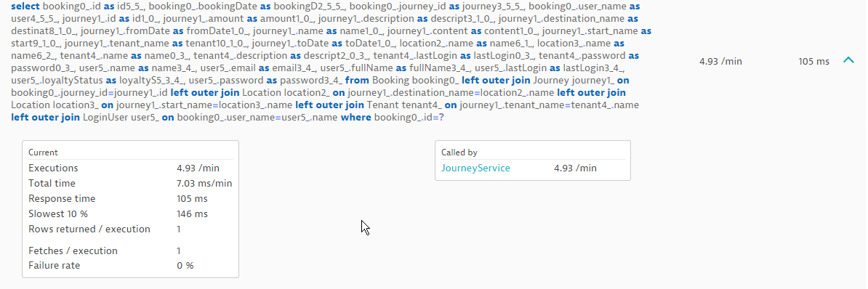This screenshot has width=868, height=289.
Task: Click the Failure rate row label
Action: [55, 265]
